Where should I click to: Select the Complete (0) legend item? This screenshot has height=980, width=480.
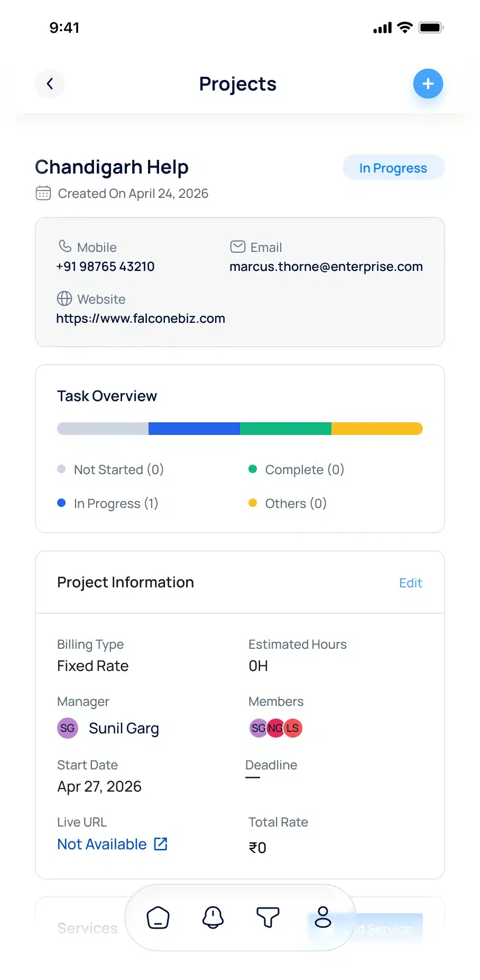297,469
